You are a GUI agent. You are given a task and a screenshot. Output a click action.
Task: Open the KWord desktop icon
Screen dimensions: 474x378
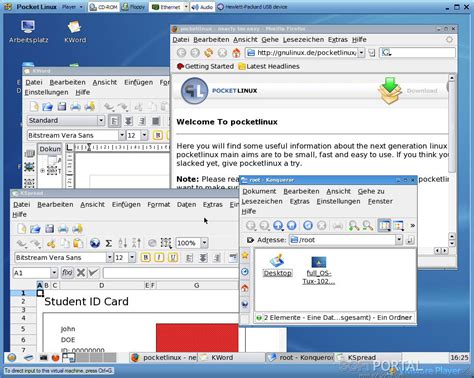coord(75,32)
